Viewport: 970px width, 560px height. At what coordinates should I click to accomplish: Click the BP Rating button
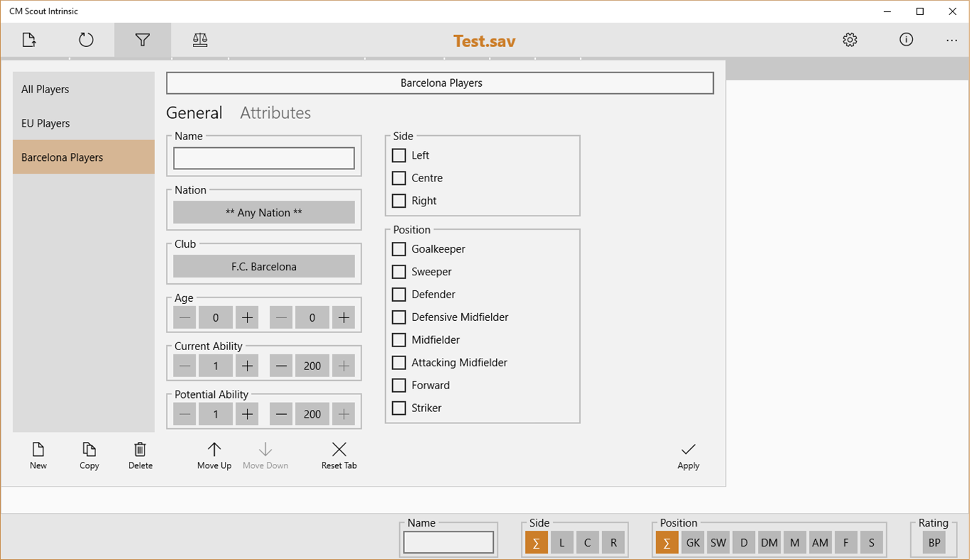(934, 543)
